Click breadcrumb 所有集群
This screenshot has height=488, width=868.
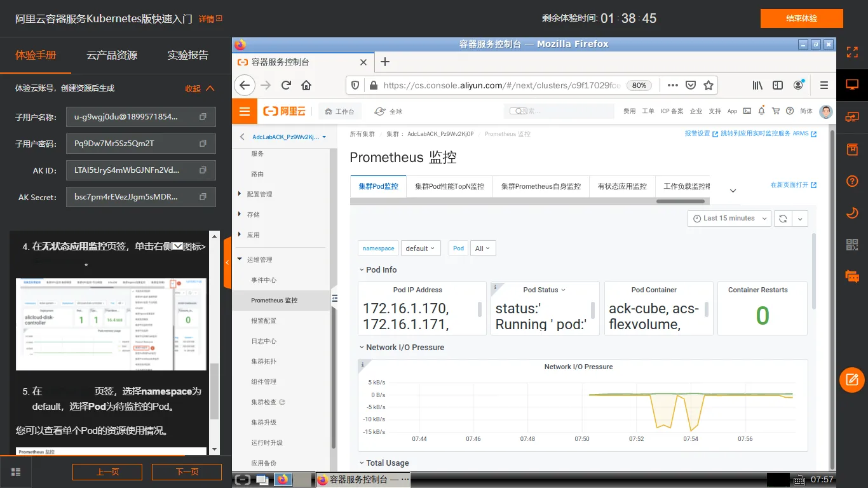pos(362,134)
